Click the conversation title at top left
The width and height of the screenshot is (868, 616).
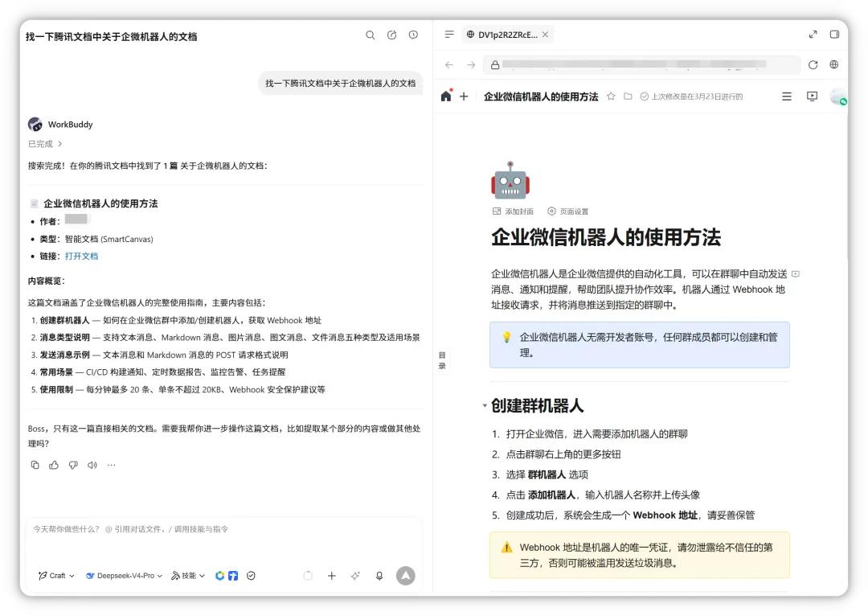click(111, 36)
